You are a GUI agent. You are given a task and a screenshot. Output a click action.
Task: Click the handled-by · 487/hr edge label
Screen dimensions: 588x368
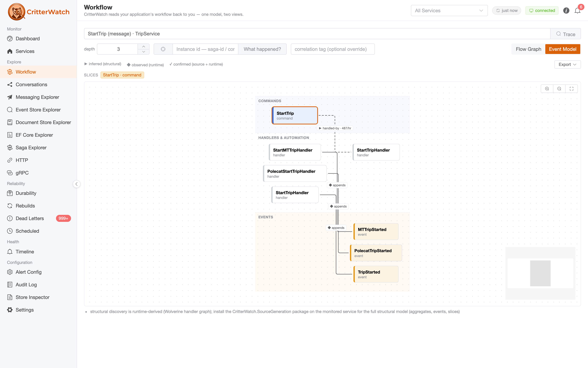pos(335,128)
